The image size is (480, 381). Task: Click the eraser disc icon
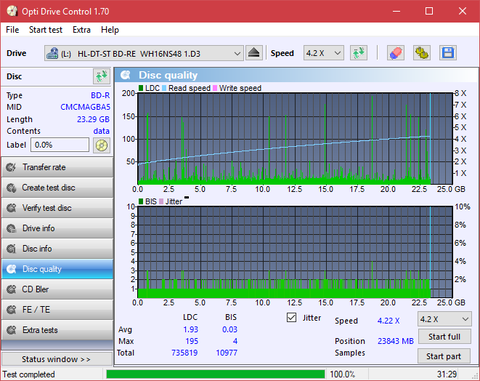pos(396,53)
